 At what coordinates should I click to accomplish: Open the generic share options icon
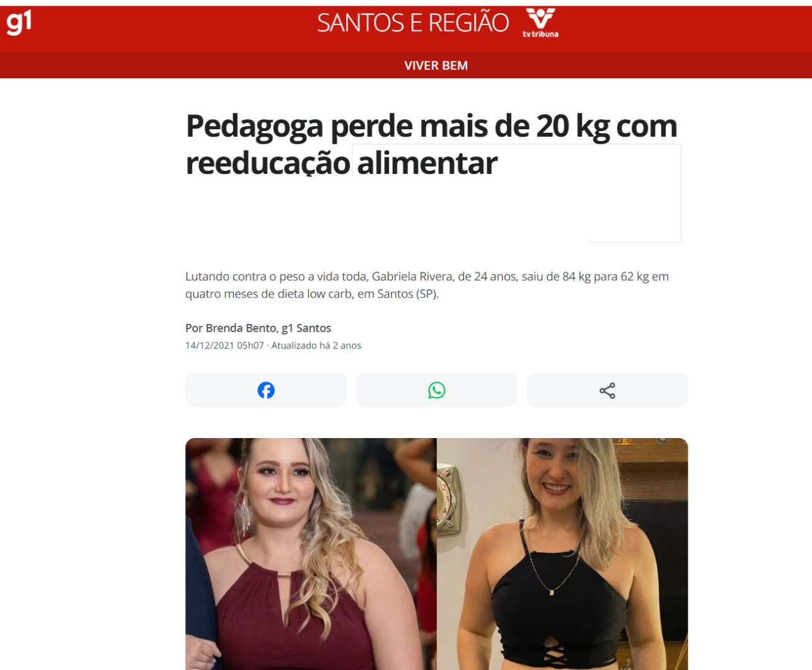point(607,390)
